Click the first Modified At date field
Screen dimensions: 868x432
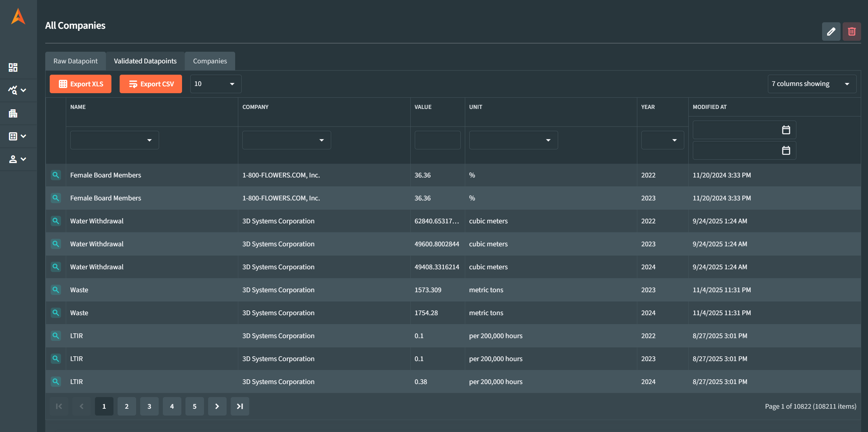tap(744, 130)
